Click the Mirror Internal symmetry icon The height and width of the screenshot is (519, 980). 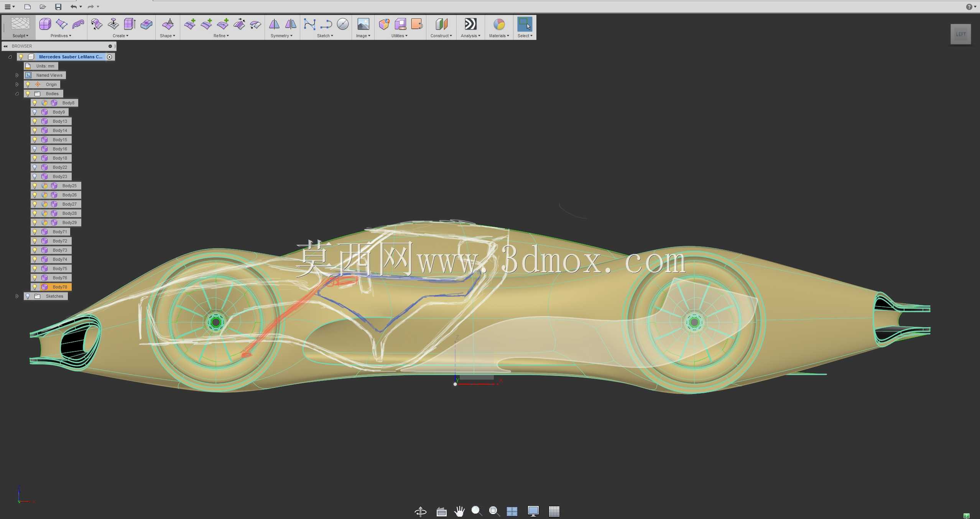coord(274,24)
